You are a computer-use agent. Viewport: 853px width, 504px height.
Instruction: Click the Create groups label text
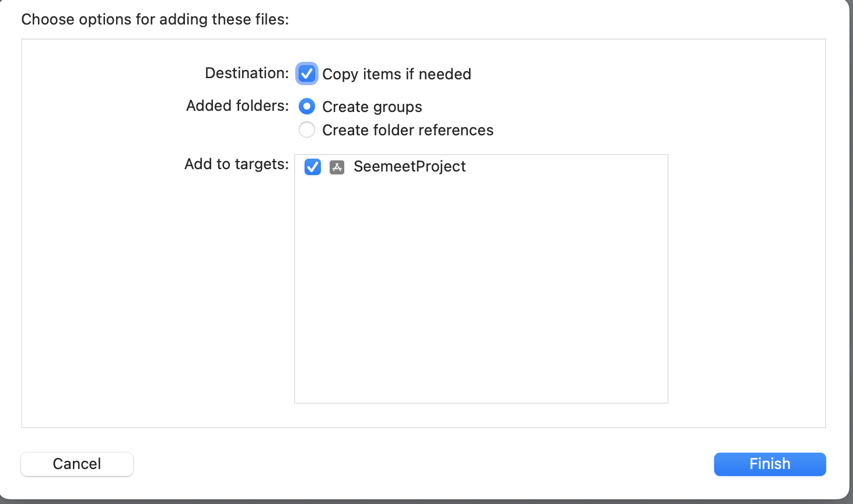point(372,107)
